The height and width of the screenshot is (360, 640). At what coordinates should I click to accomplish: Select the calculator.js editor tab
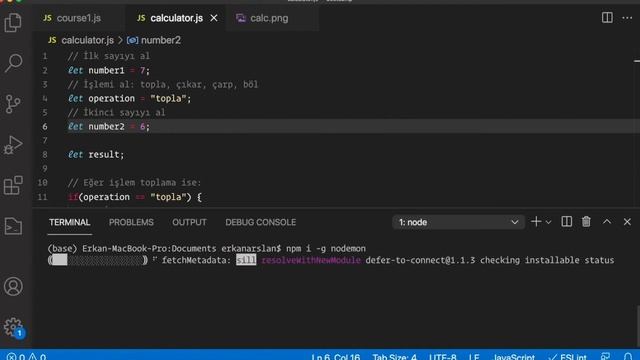(x=176, y=18)
